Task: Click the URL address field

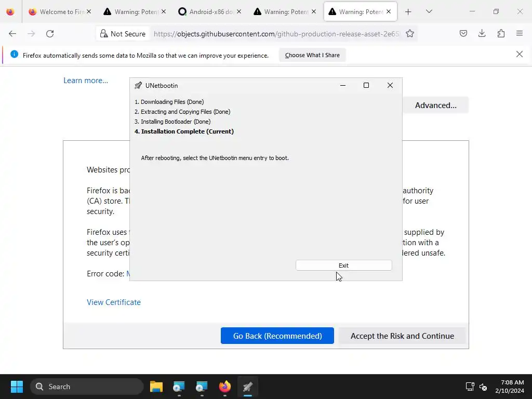Action: pyautogui.click(x=276, y=34)
